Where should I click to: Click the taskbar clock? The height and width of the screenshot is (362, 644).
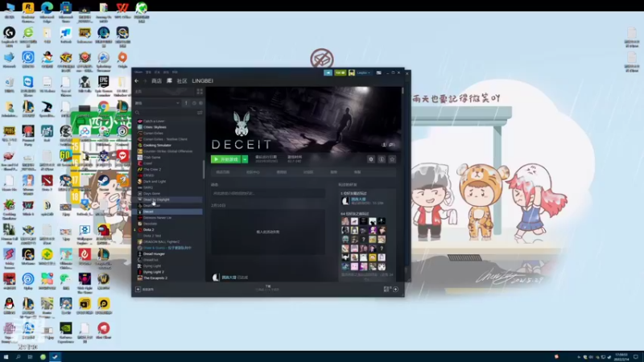pos(621,357)
